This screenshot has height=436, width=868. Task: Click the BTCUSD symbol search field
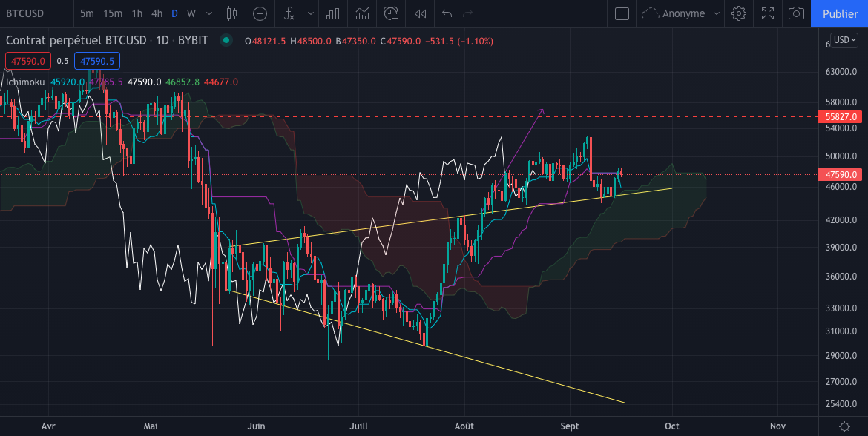(31, 13)
